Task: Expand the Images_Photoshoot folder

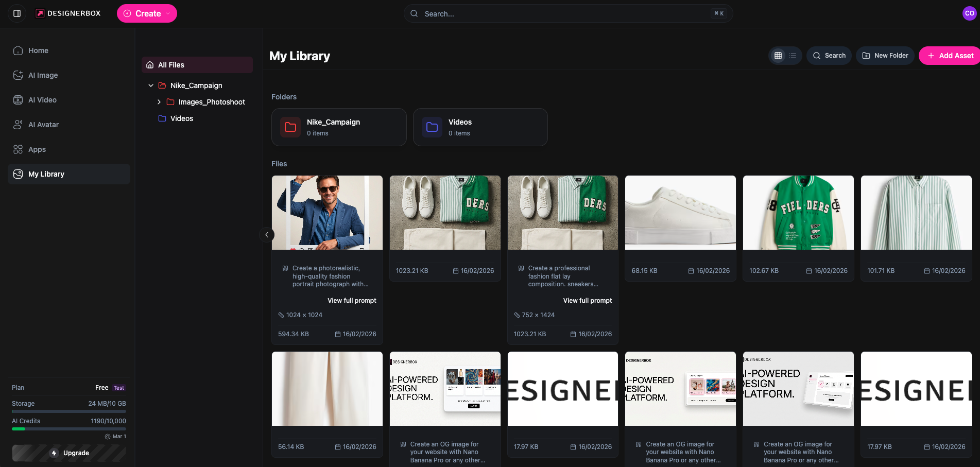Action: point(159,102)
